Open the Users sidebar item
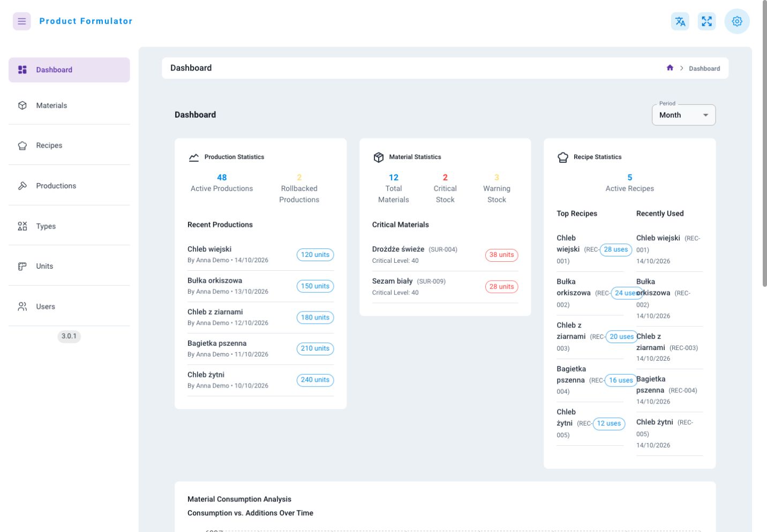Screen dimensions: 767x532 [x=69, y=307]
